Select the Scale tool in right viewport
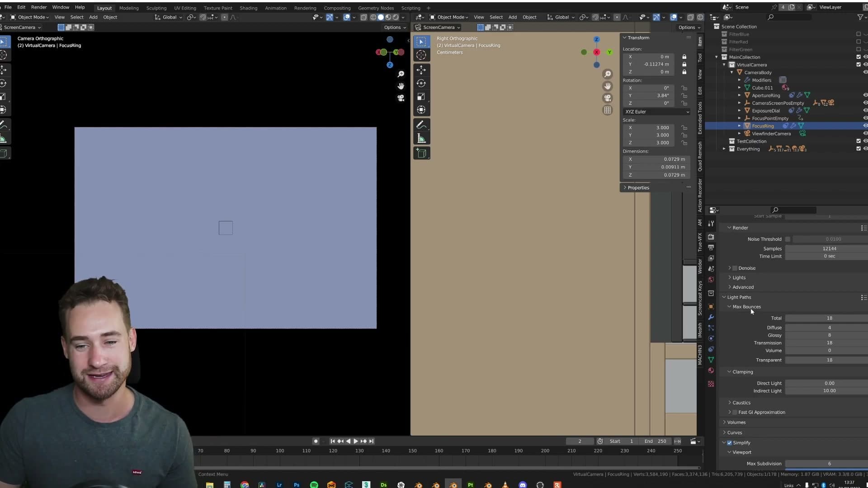Screen dimensions: 868x488 (x=421, y=97)
